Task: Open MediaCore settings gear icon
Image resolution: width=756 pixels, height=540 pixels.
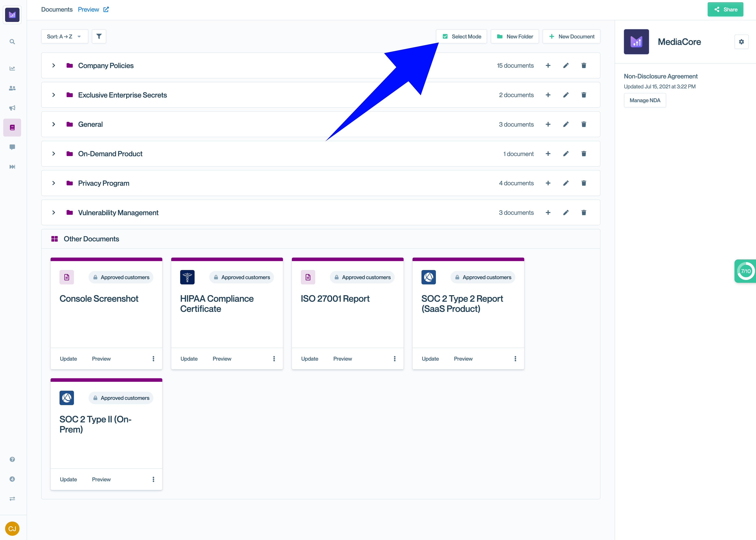Action: [741, 42]
